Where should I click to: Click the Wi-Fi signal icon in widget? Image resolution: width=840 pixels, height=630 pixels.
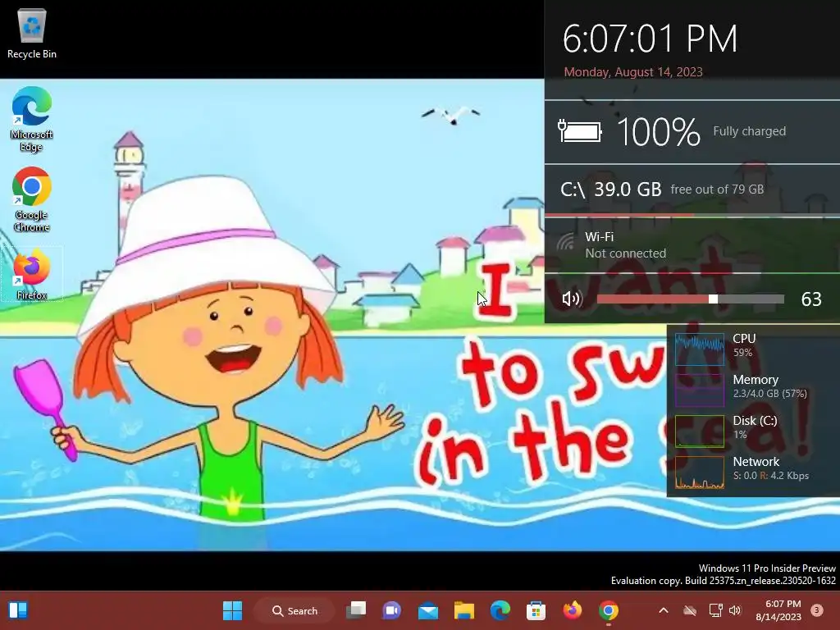tap(566, 243)
